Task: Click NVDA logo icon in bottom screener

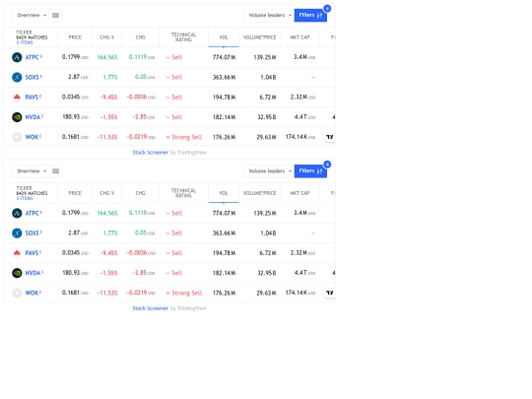Action: click(x=17, y=273)
